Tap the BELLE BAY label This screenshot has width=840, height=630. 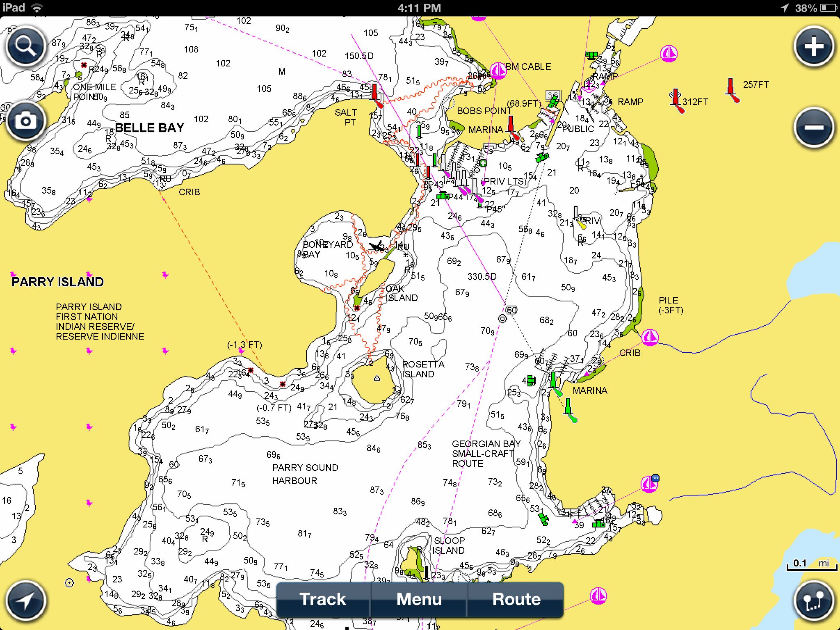149,128
